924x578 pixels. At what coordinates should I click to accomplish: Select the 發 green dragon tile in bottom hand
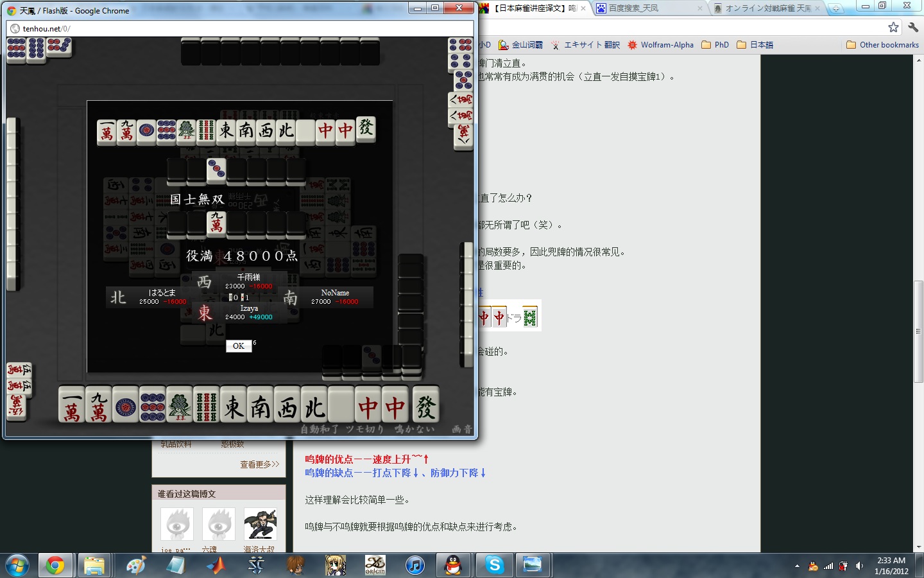click(426, 405)
